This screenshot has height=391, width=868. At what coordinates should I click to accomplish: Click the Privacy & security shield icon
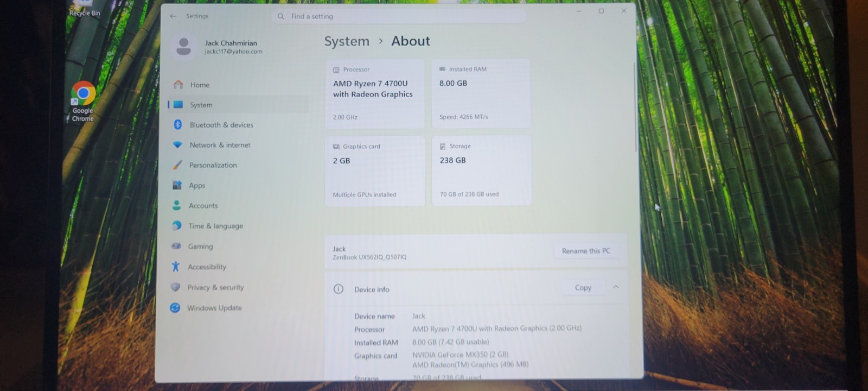(175, 287)
